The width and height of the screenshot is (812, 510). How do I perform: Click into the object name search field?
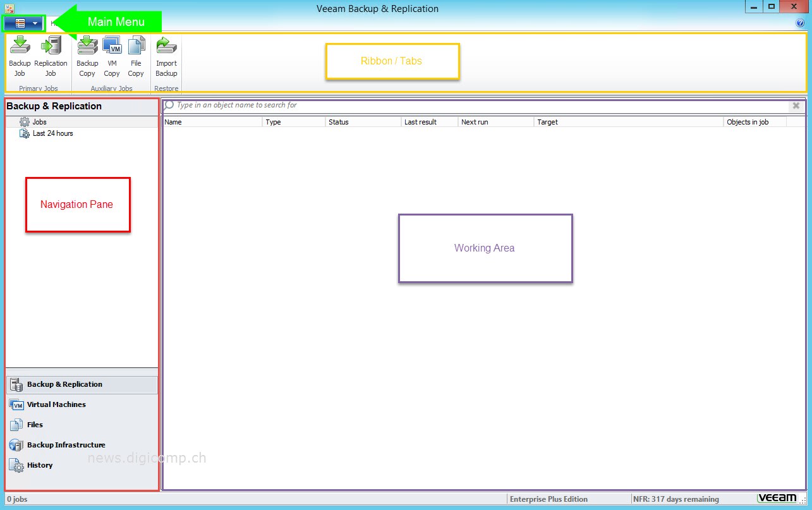pyautogui.click(x=476, y=106)
